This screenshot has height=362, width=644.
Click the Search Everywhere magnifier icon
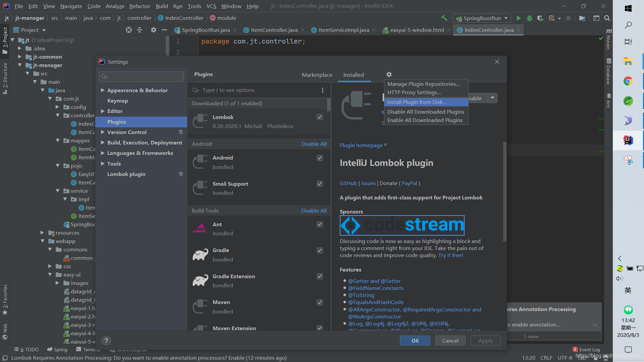pyautogui.click(x=607, y=18)
